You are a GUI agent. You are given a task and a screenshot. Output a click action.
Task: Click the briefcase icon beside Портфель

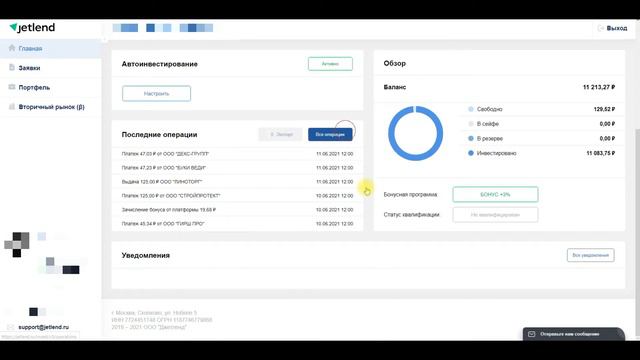coord(12,87)
